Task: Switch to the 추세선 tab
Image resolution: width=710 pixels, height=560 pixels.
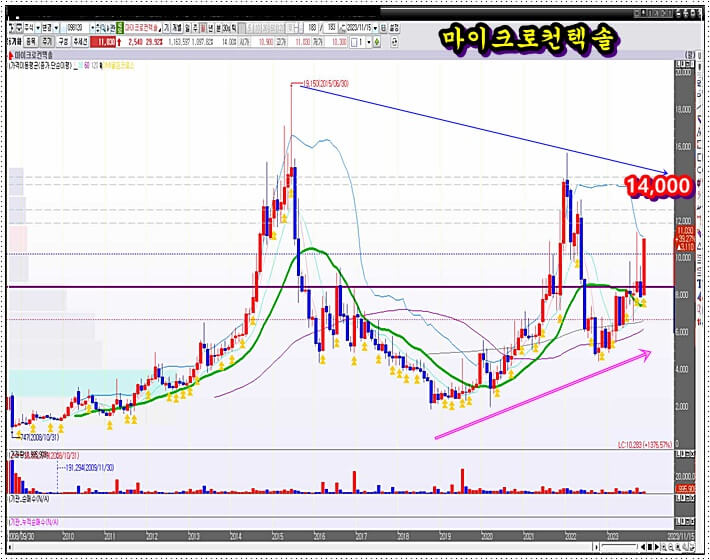Action: tap(81, 42)
